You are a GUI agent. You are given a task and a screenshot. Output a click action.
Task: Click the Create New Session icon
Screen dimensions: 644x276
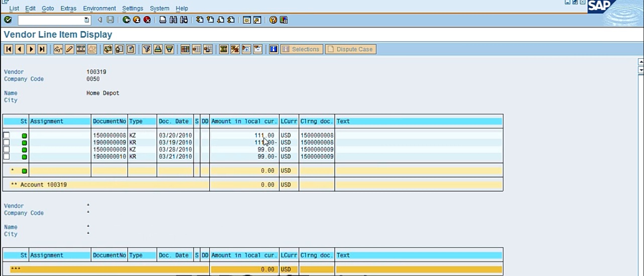pyautogui.click(x=247, y=20)
